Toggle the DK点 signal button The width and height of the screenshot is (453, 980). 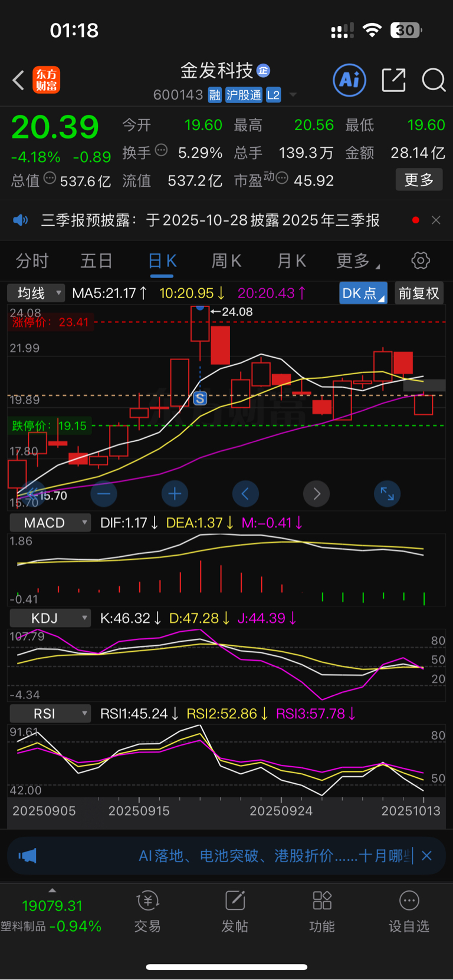click(363, 293)
